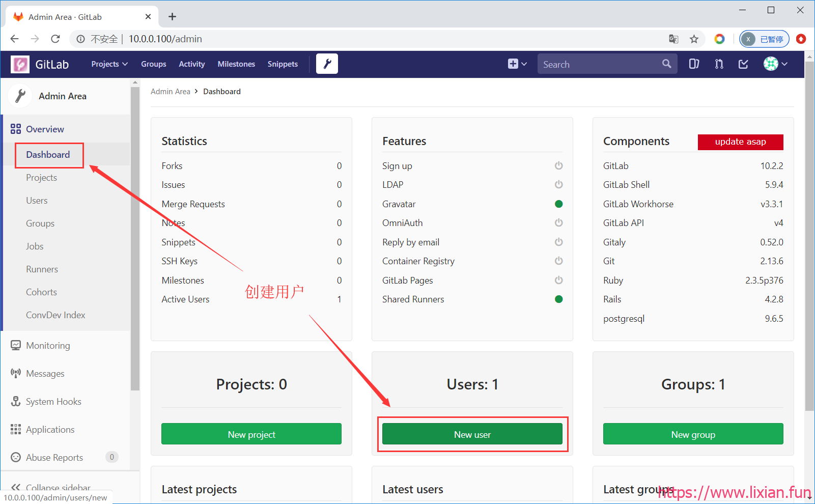Screen dimensions: 815x504
Task: Select Projects in the sidebar Overview list
Action: tap(42, 178)
